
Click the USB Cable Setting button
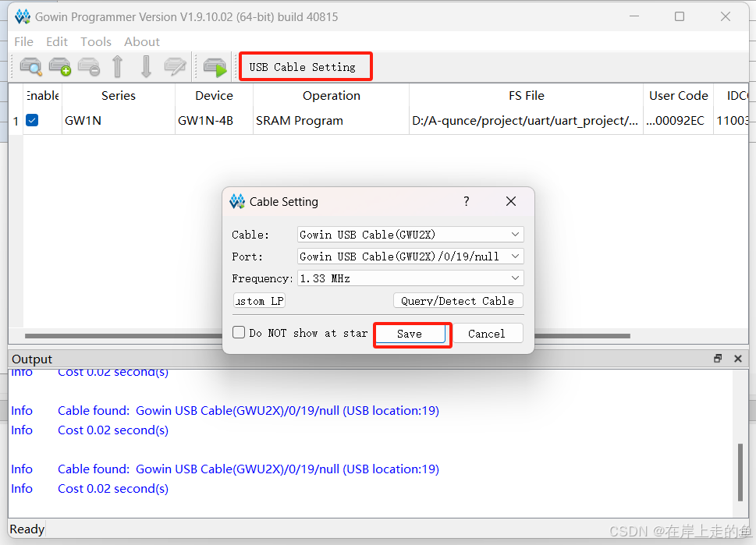pyautogui.click(x=303, y=67)
